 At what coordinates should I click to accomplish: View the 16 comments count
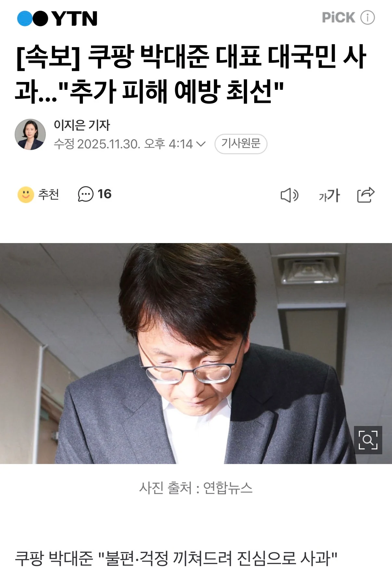click(105, 194)
